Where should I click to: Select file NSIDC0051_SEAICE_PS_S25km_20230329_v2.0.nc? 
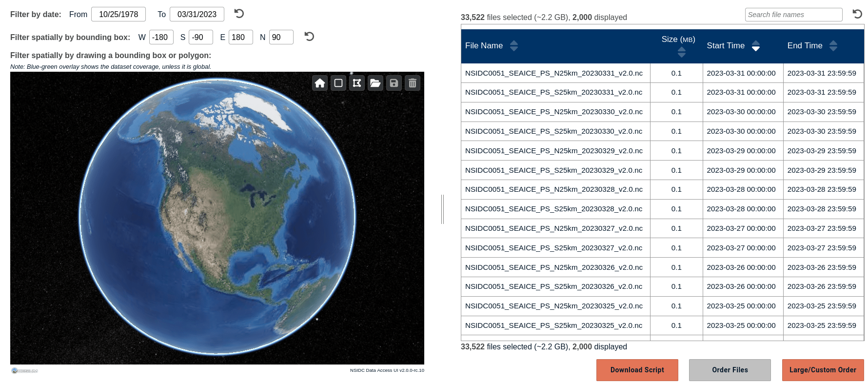554,170
